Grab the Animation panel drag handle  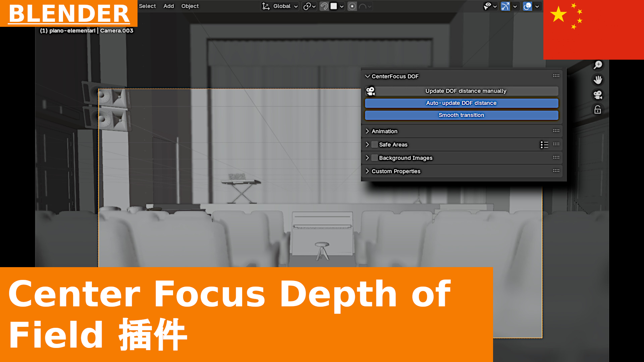[x=556, y=131]
